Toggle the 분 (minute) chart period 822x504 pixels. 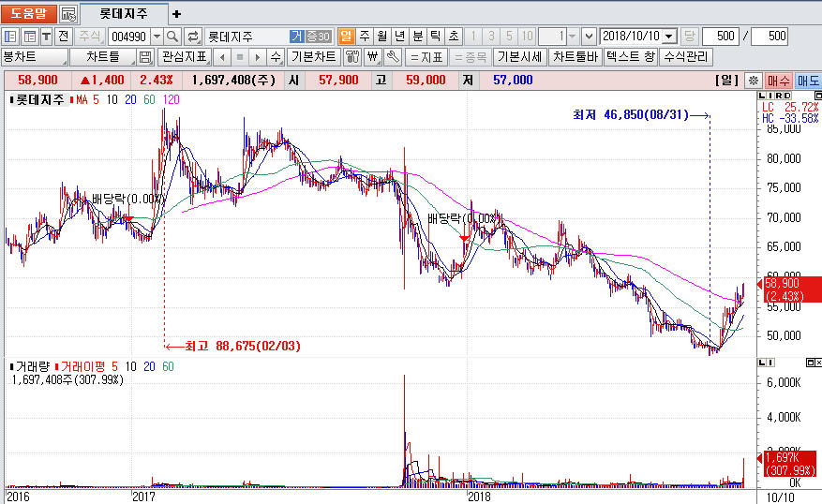point(418,36)
